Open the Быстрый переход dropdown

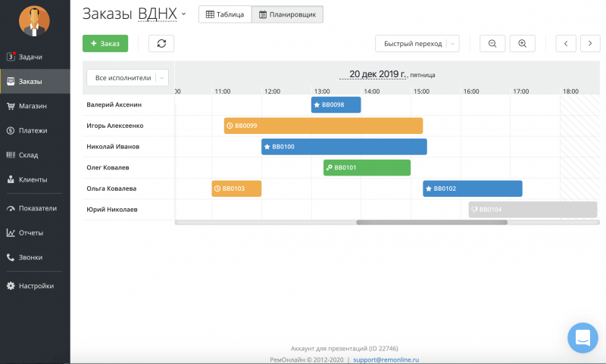(417, 43)
